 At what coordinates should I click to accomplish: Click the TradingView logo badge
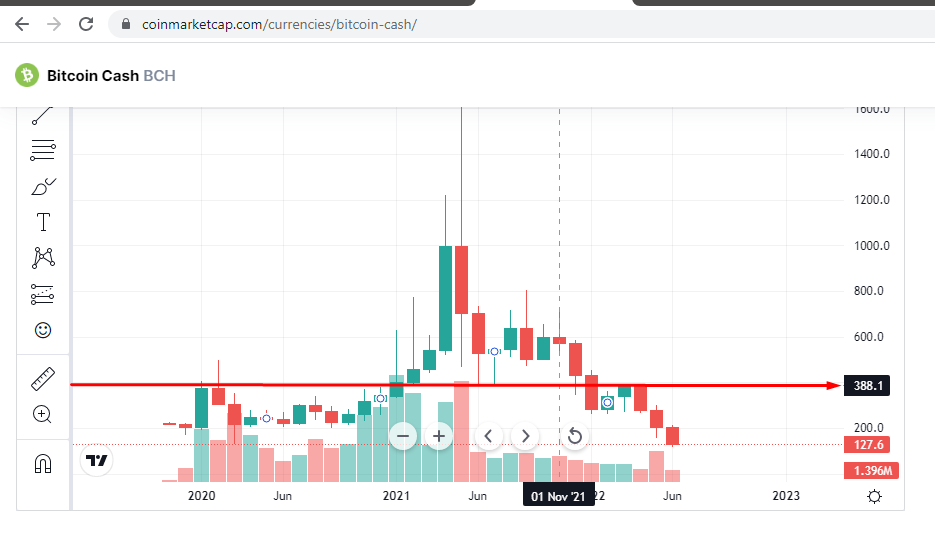97,460
